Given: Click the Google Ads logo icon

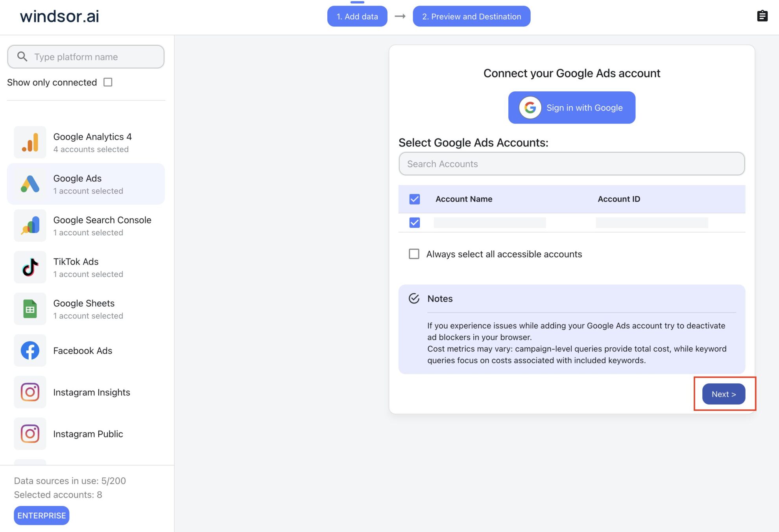Looking at the screenshot, I should (30, 184).
